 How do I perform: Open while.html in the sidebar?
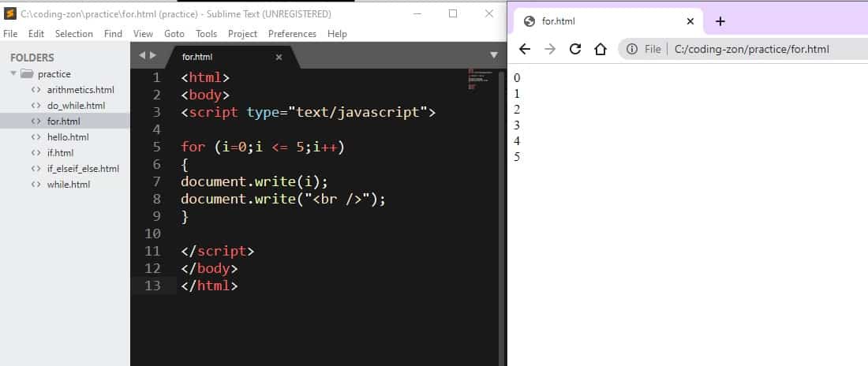point(69,185)
